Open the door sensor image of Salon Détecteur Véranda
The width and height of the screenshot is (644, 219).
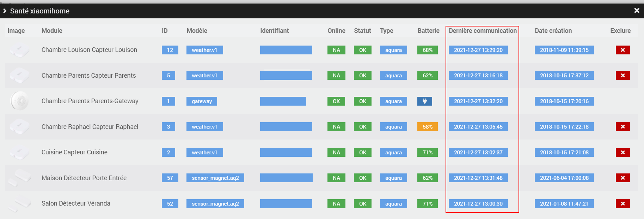coord(19,203)
